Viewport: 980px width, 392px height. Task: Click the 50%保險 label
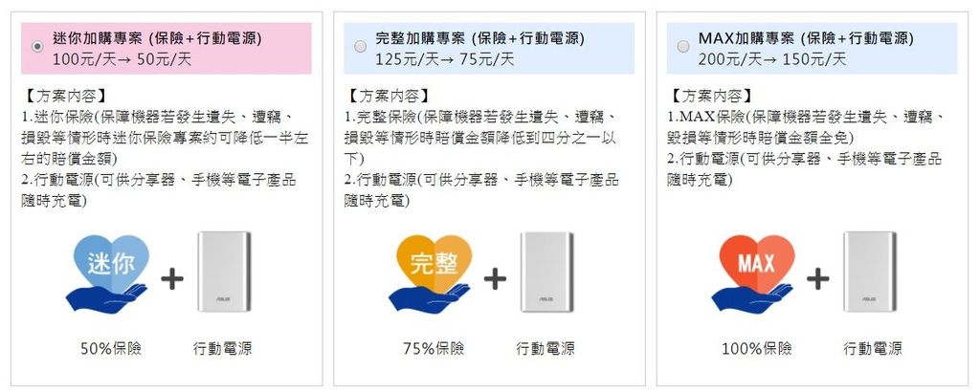coord(111,348)
